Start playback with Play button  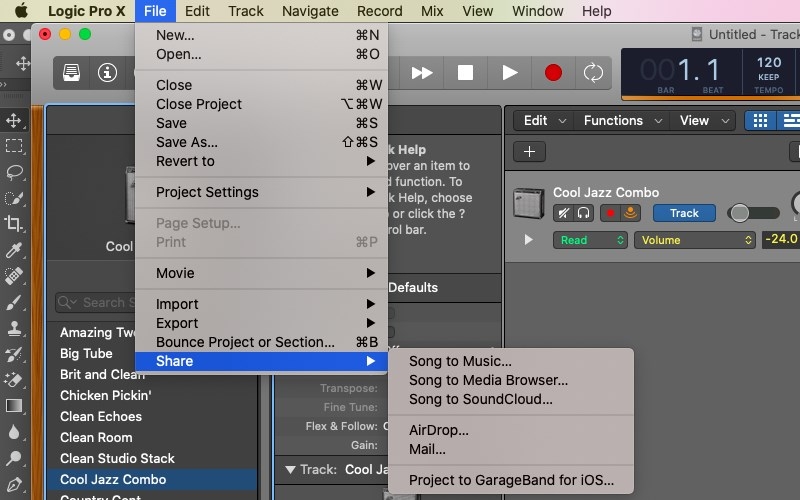click(x=510, y=72)
